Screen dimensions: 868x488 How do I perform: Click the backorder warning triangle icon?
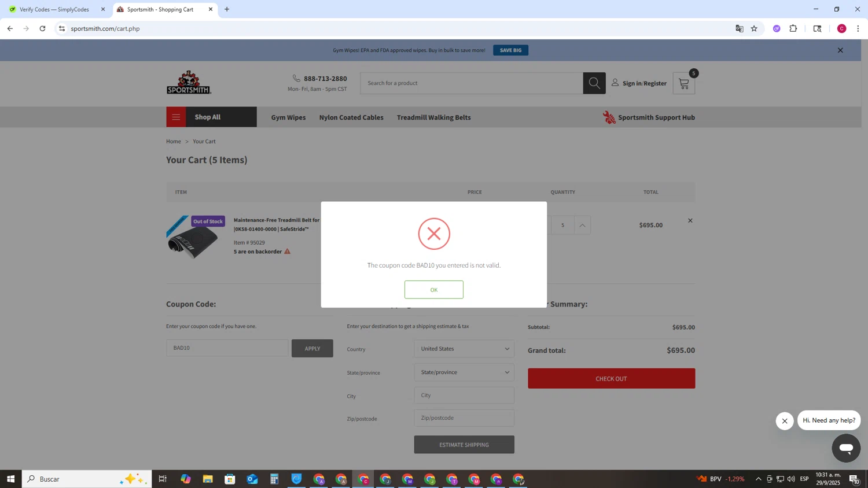pyautogui.click(x=287, y=252)
